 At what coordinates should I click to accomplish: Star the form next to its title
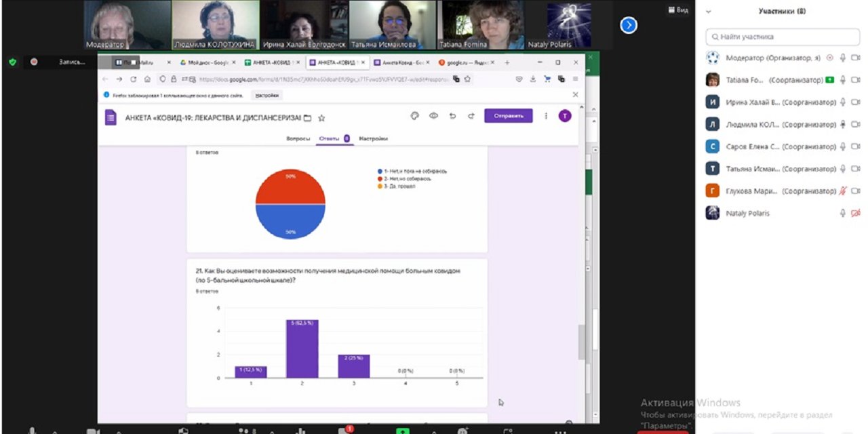(x=321, y=117)
